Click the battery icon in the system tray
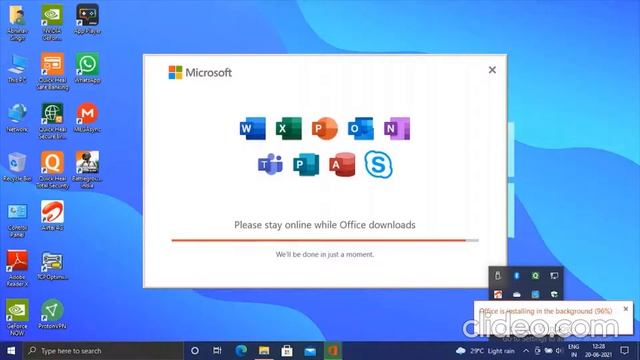 tap(549, 351)
